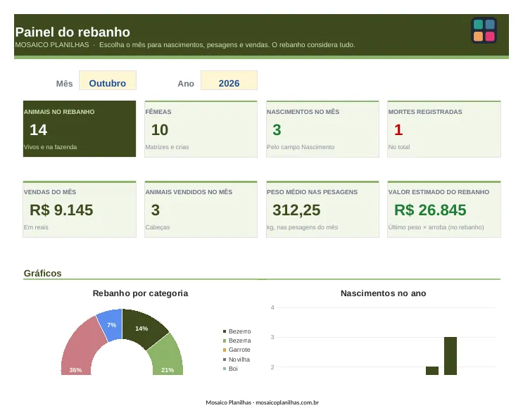Click the Vivos e na fazenda caption
Image resolution: width=523 pixels, height=420 pixels.
[51, 147]
